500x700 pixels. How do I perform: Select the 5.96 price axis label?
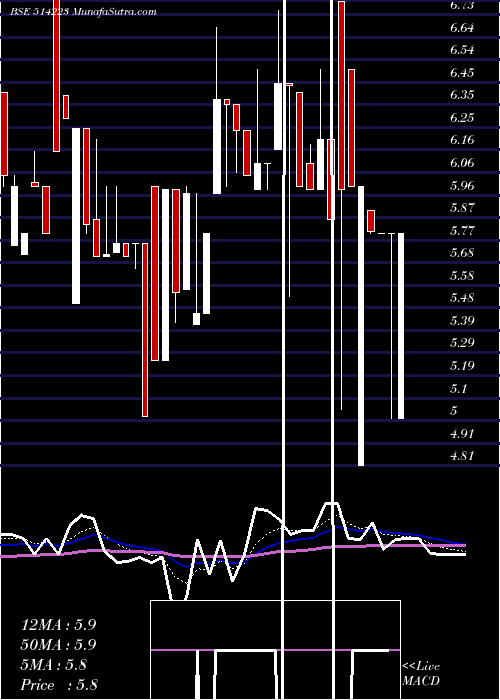click(x=462, y=185)
